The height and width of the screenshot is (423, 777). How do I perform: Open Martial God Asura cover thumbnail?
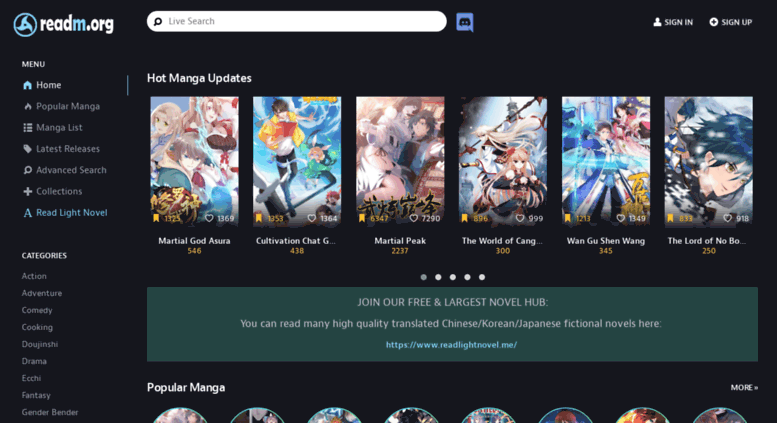click(x=194, y=161)
